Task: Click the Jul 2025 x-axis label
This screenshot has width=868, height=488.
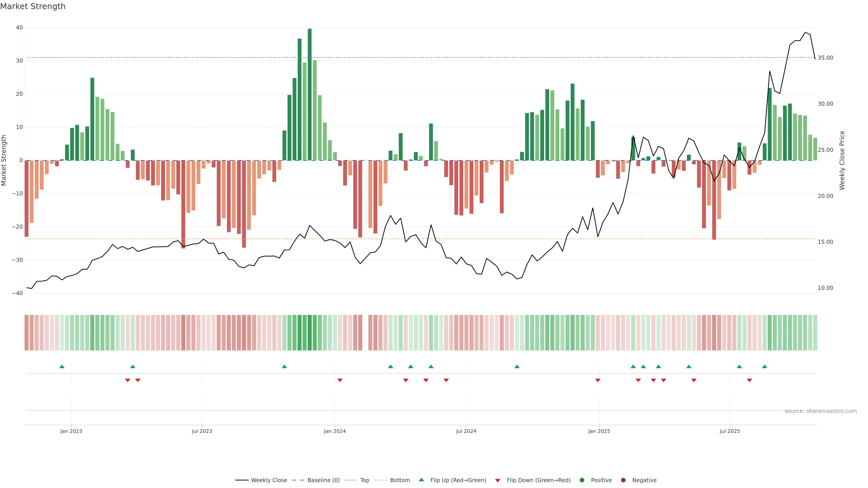Action: click(729, 431)
